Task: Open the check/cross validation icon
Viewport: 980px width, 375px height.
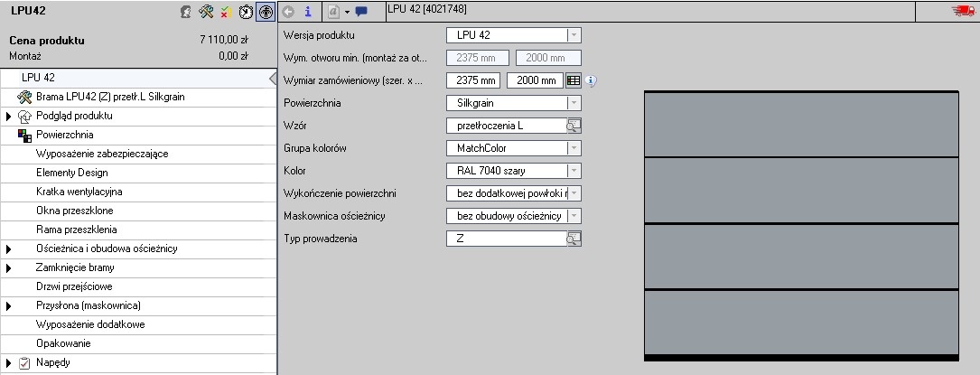Action: [x=226, y=11]
